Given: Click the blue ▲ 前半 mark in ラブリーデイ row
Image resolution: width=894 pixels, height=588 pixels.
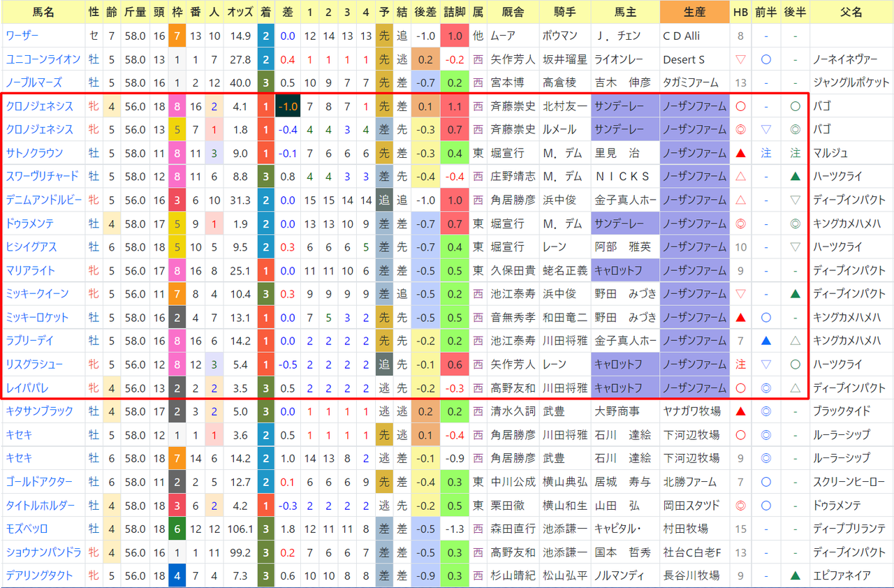Looking at the screenshot, I should click(x=766, y=341).
